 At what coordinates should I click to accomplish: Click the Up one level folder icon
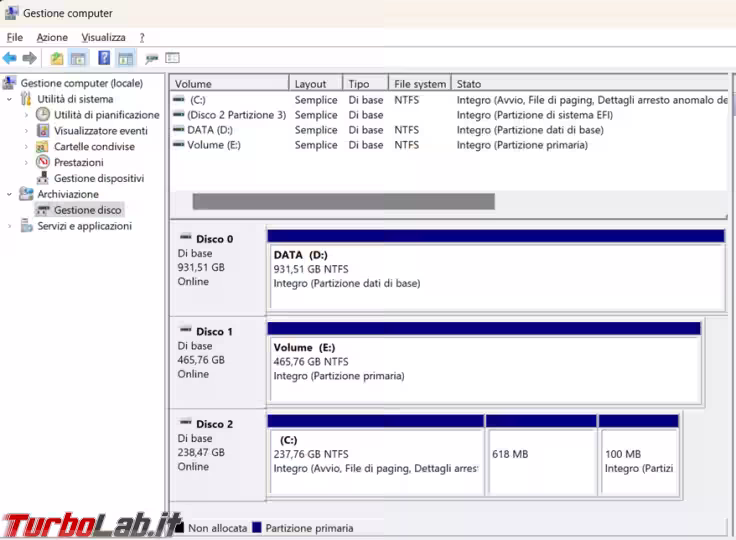click(57, 58)
